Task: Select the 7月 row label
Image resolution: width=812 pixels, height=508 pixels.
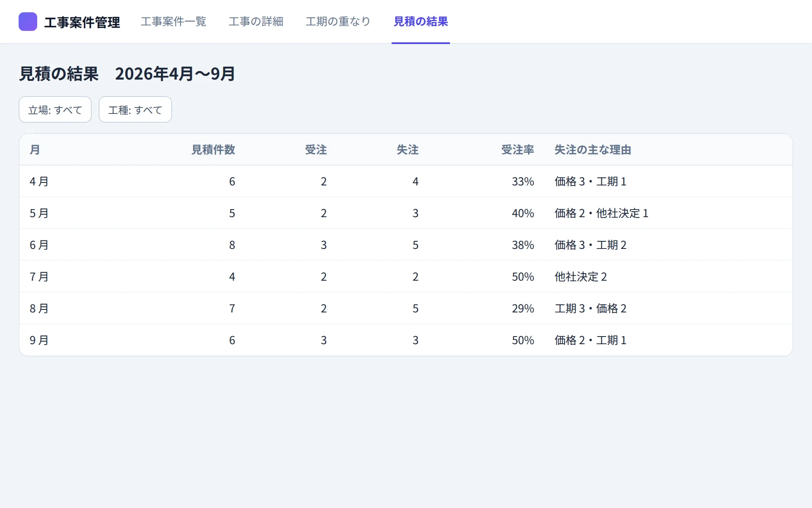Action: 39,277
